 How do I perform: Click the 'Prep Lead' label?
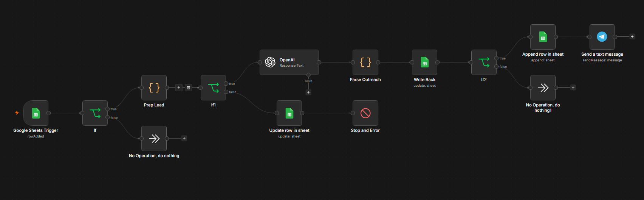154,105
